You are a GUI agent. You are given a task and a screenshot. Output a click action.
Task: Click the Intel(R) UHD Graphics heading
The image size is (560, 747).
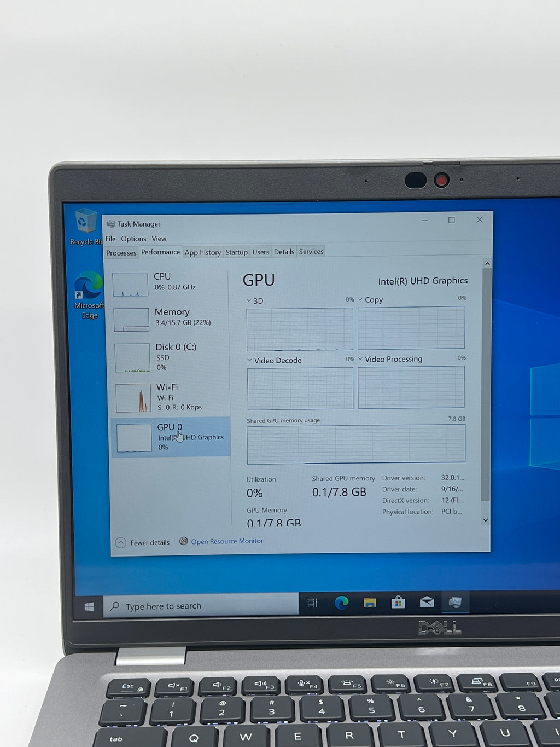423,281
